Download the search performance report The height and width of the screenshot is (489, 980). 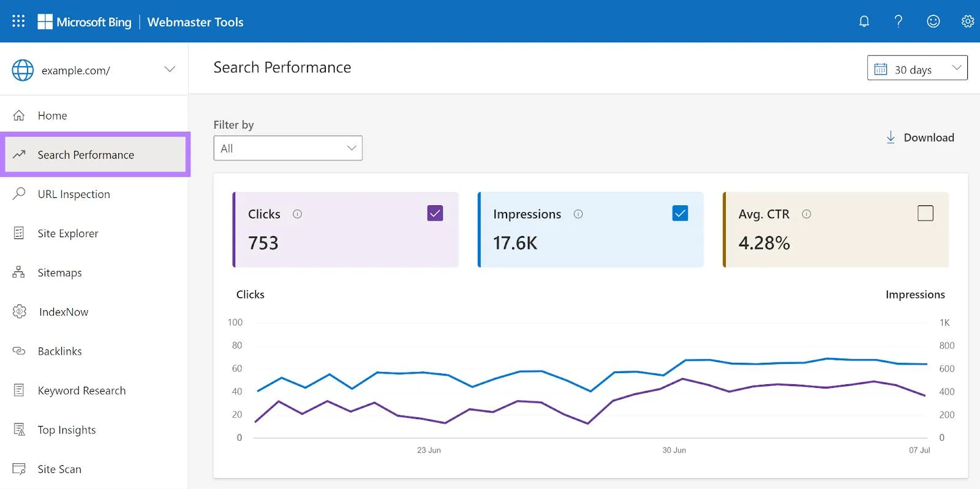click(919, 137)
